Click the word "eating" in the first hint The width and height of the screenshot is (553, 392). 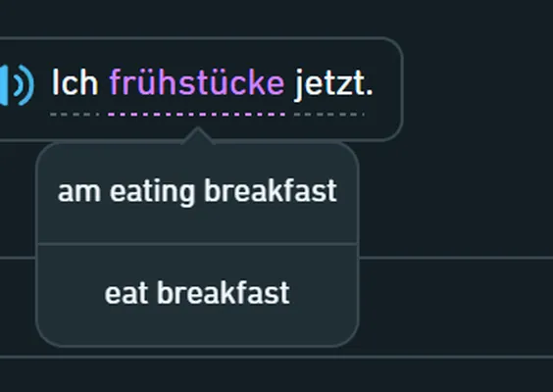(x=152, y=192)
